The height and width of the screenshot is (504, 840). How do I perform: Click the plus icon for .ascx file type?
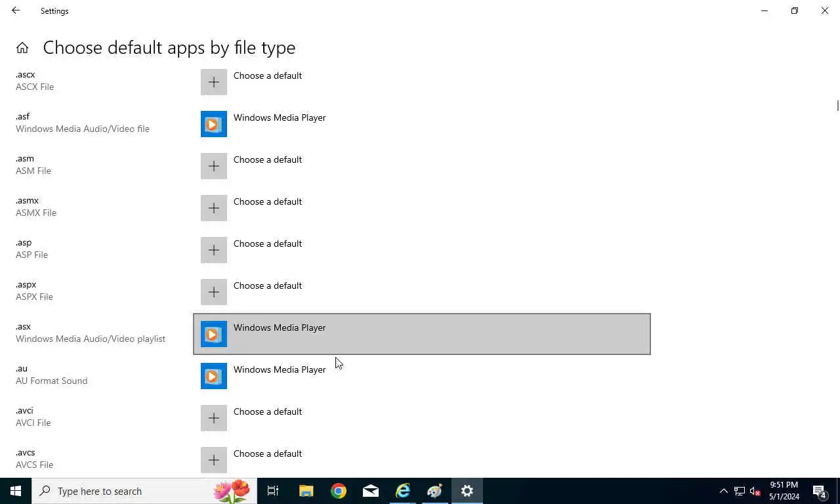tap(214, 82)
